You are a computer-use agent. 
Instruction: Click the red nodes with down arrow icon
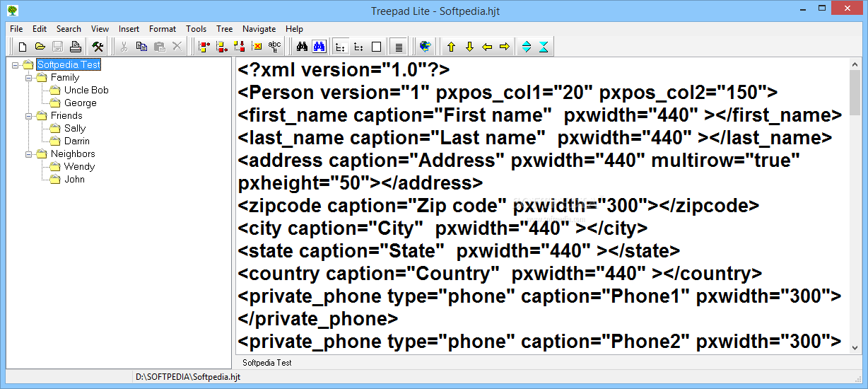pos(240,47)
